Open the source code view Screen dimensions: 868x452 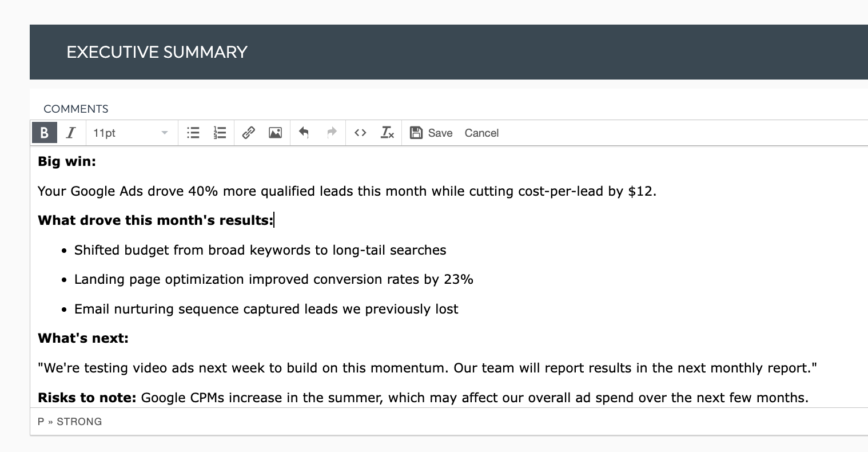(x=360, y=133)
